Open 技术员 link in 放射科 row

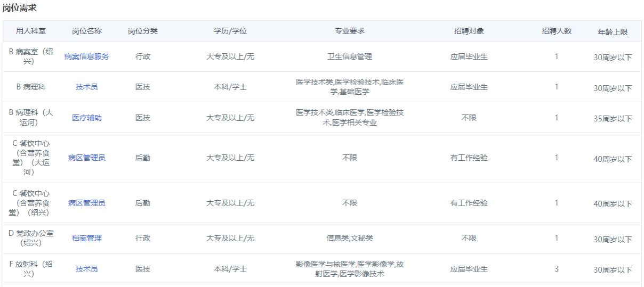(87, 269)
